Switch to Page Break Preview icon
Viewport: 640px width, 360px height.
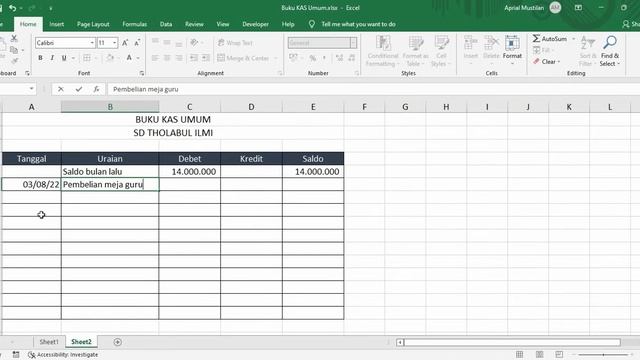tap(559, 354)
